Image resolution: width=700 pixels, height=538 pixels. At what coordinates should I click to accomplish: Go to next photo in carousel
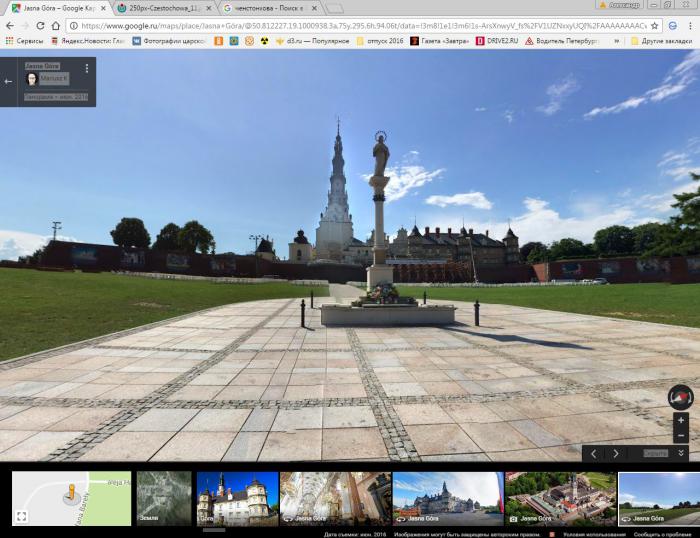tap(616, 454)
